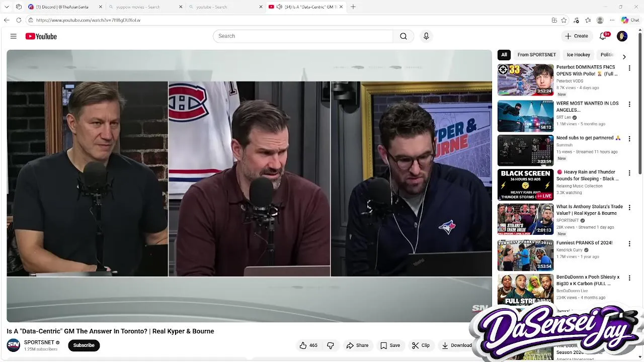Open Copilot Chat in browser toolbar
The width and height of the screenshot is (644, 362).
pos(630,20)
